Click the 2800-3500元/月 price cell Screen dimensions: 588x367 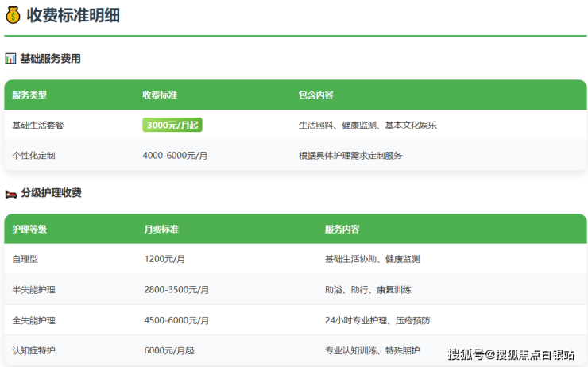[x=176, y=290]
